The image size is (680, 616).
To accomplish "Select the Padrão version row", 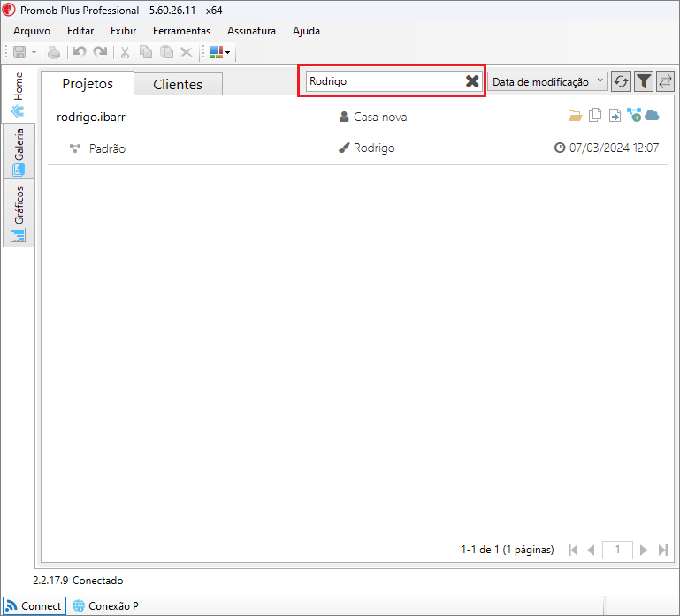I will 107,148.
